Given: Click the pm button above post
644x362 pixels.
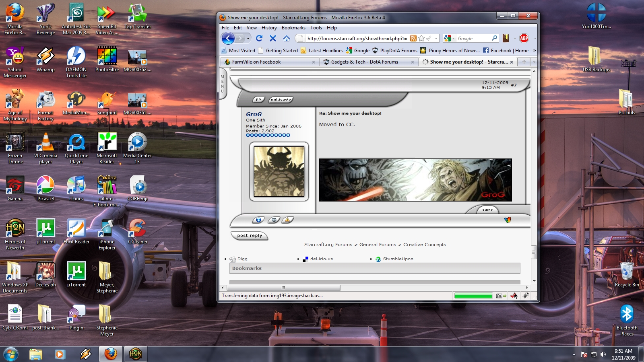Looking at the screenshot, I should [258, 99].
